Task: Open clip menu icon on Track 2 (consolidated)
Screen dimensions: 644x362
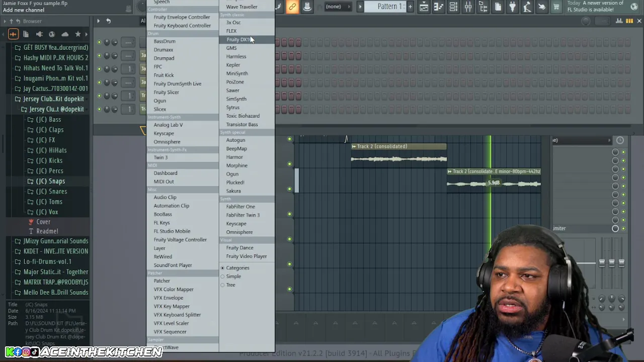Action: point(354,146)
